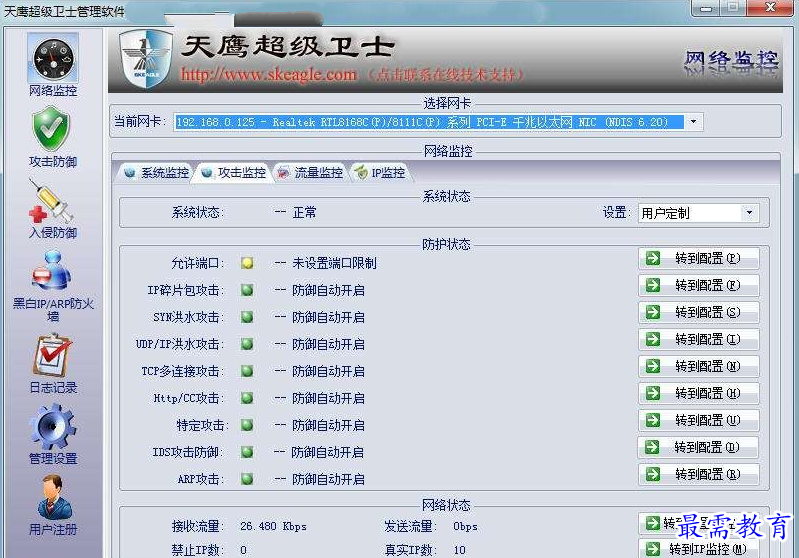Click the 发送流量 value 0bps

pyautogui.click(x=465, y=526)
